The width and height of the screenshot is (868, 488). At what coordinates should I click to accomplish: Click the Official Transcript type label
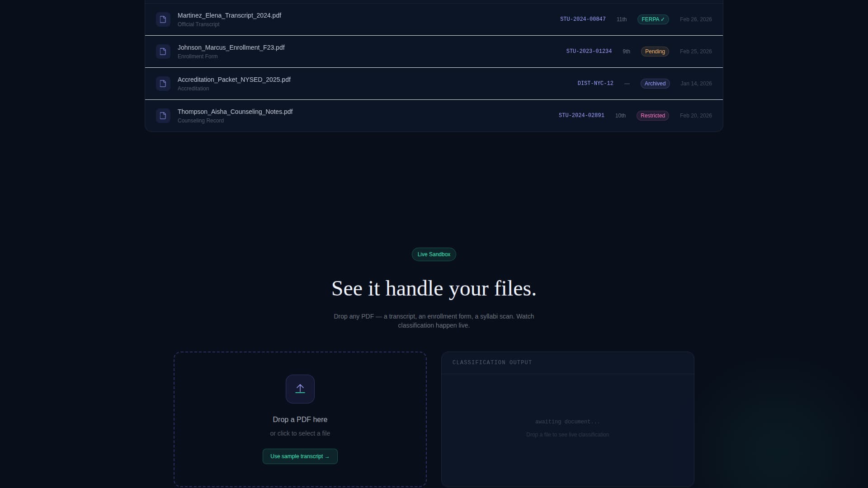[x=198, y=24]
